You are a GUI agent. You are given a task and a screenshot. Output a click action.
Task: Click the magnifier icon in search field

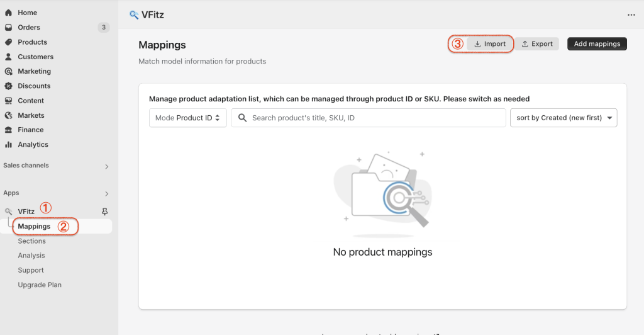(x=242, y=118)
